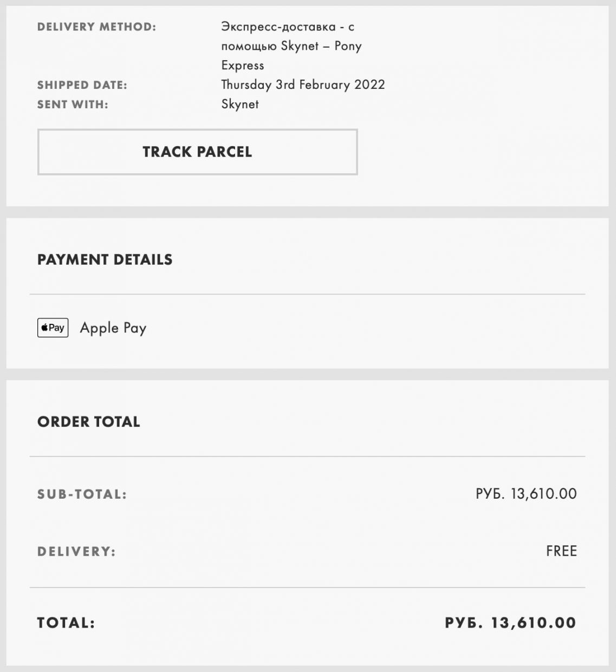The image size is (616, 672).
Task: Click the Shipped Date label
Action: tap(82, 85)
